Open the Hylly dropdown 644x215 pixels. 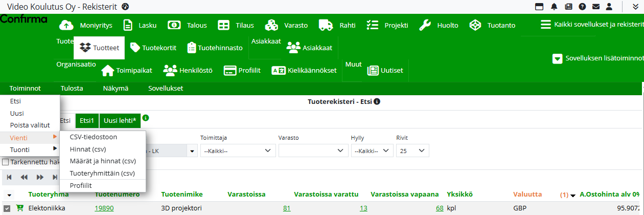[x=372, y=150]
